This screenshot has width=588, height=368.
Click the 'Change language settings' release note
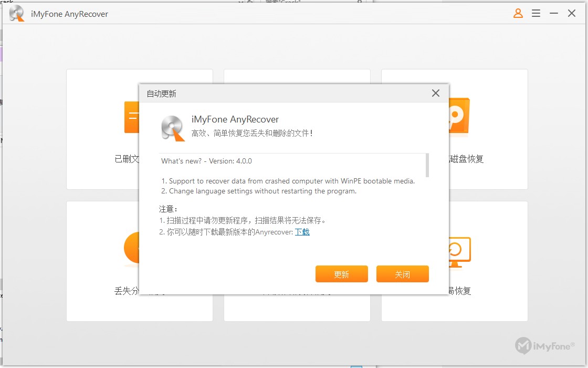coord(259,191)
